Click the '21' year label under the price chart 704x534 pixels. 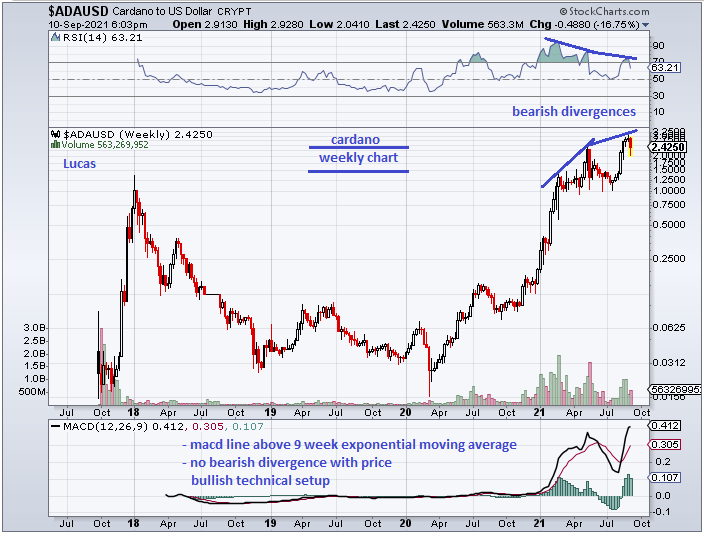[539, 412]
